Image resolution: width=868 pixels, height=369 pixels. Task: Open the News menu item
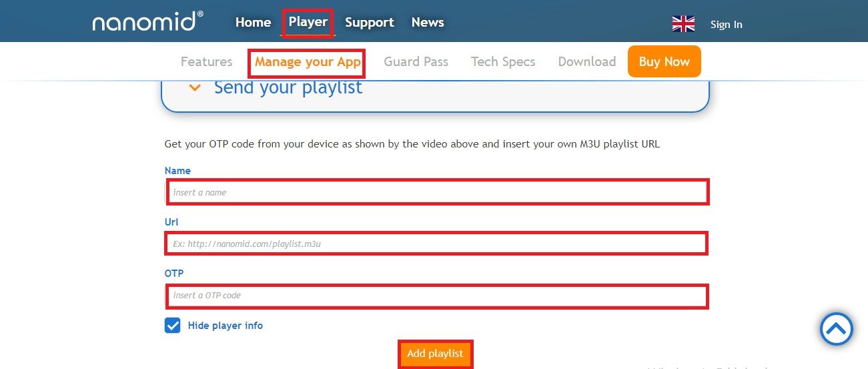point(428,23)
